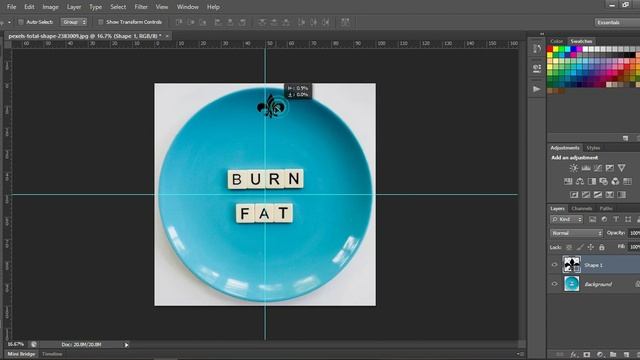Open the Normal blend mode dropdown

tap(576, 233)
